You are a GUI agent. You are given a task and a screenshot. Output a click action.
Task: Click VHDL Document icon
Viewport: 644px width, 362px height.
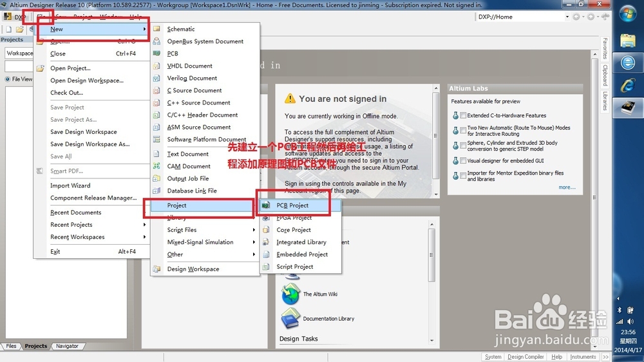(156, 66)
